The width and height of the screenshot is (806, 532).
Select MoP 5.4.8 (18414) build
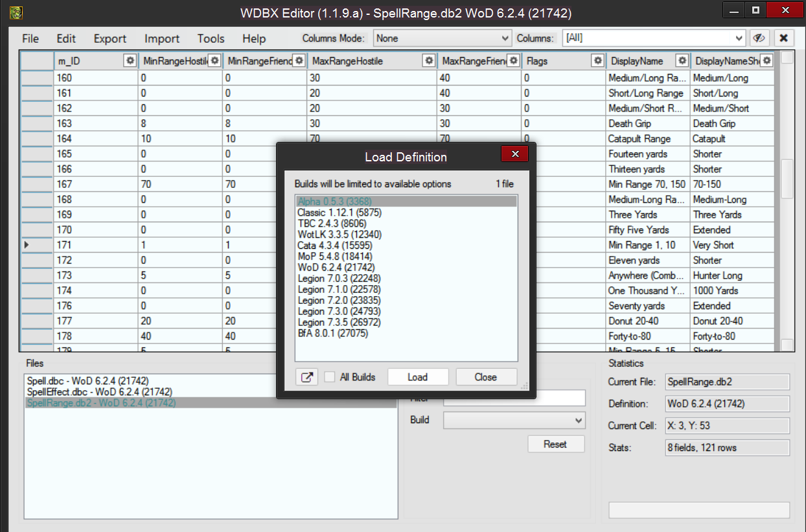406,257
